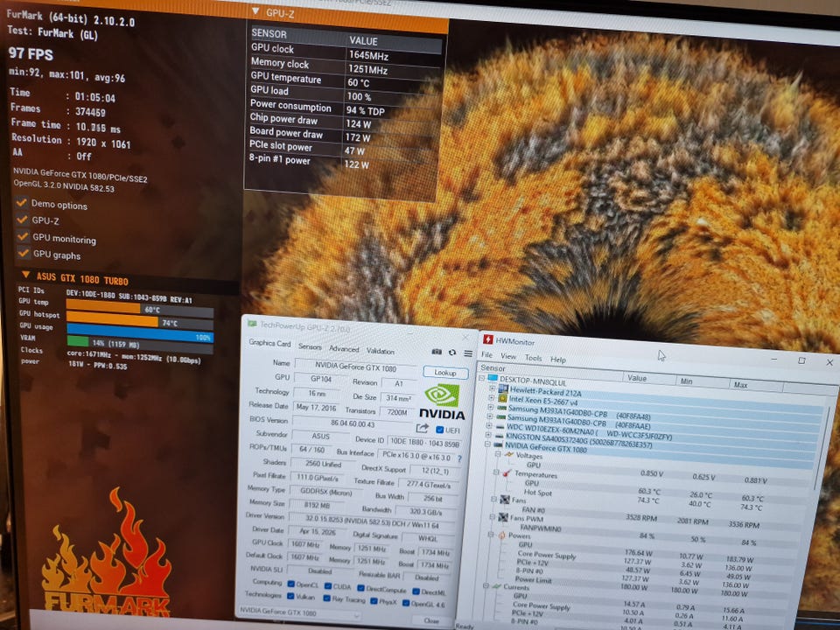Screen dimensions: 840x630
Task: Click the Value column header in HWMonitor
Action: [x=637, y=378]
